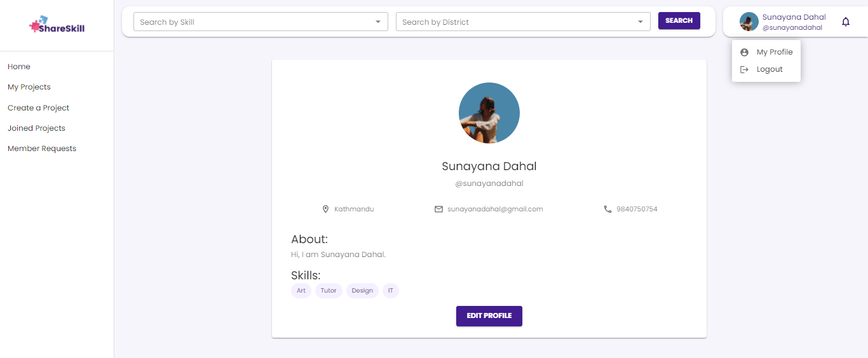This screenshot has height=358, width=868.
Task: Expand the Search by Skill dropdown arrow
Action: 378,22
